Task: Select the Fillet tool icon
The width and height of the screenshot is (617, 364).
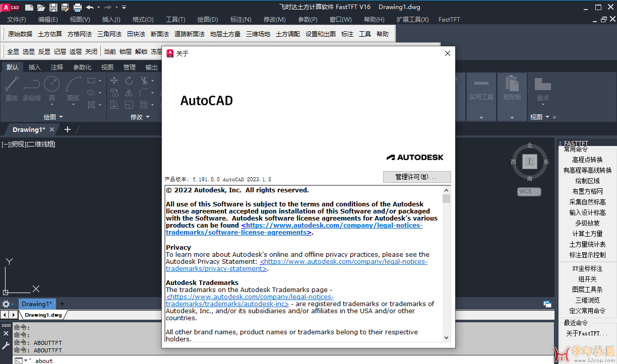Action: 144,93
